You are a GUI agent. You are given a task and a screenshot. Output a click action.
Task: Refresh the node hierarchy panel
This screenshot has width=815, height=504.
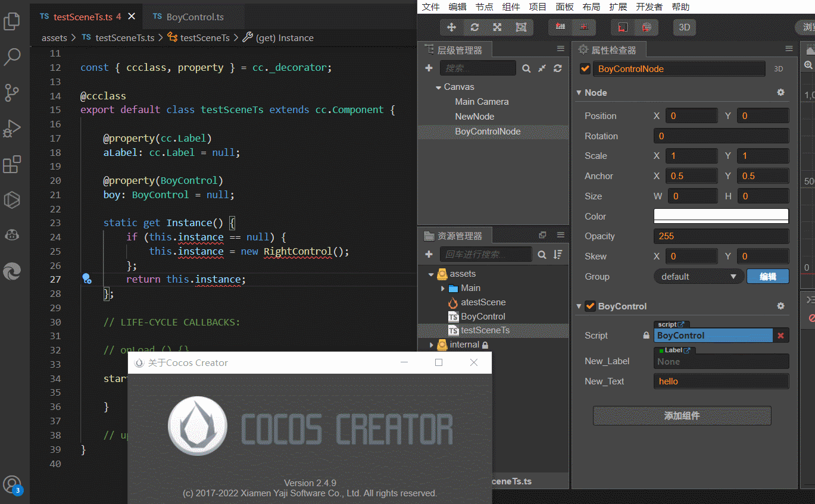tap(557, 68)
